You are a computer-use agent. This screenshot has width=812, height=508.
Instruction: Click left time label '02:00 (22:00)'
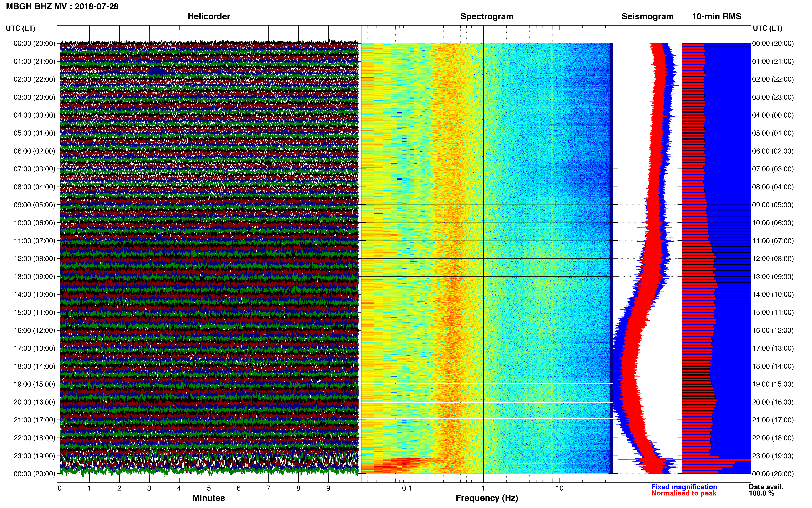(34, 79)
